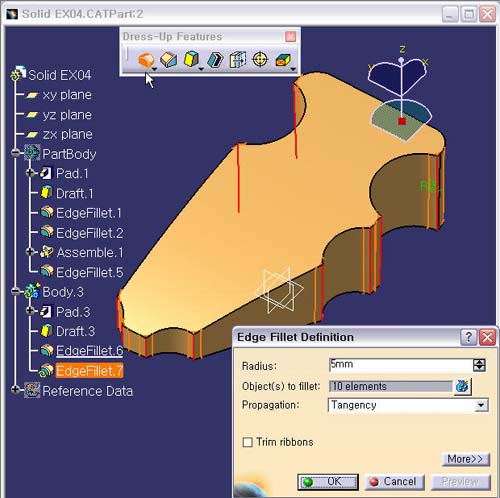
Task: Click into the Radius input field
Action: tap(400, 365)
